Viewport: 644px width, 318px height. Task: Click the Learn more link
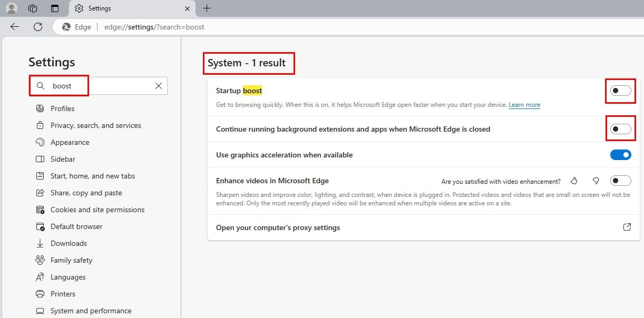click(524, 105)
